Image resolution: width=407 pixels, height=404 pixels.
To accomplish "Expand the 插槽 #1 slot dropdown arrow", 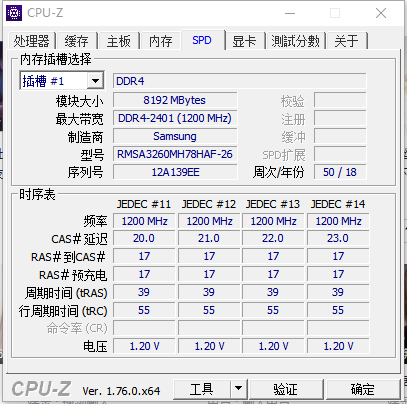I will click(x=95, y=81).
